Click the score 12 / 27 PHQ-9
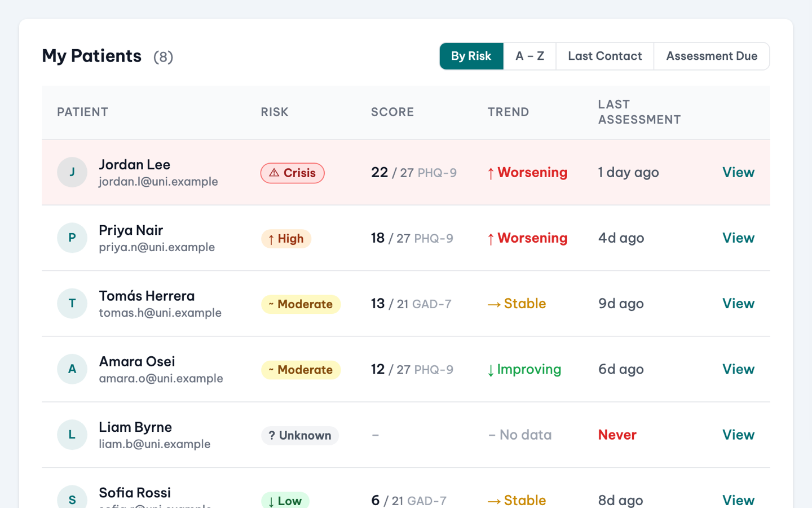 coord(412,369)
